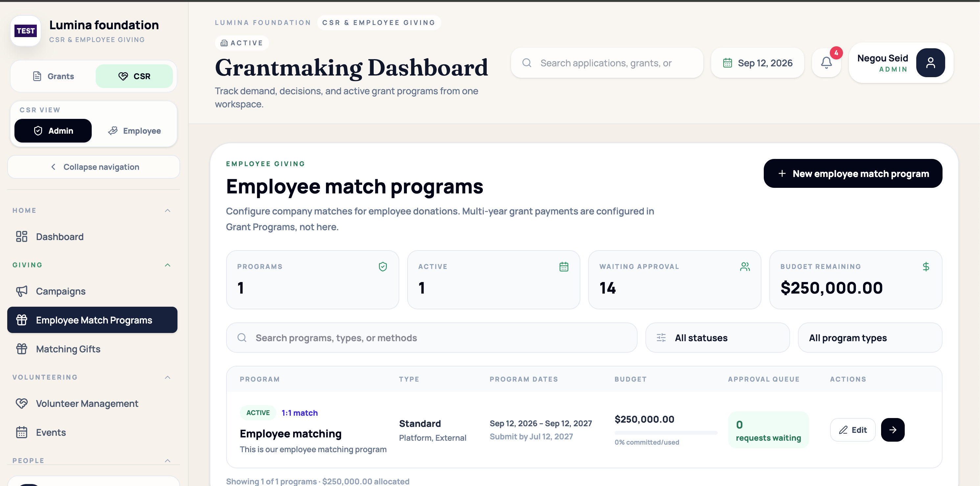Screen dimensions: 980x486
Task: Collapse the VOLUNTEERING section chevron
Action: click(167, 377)
